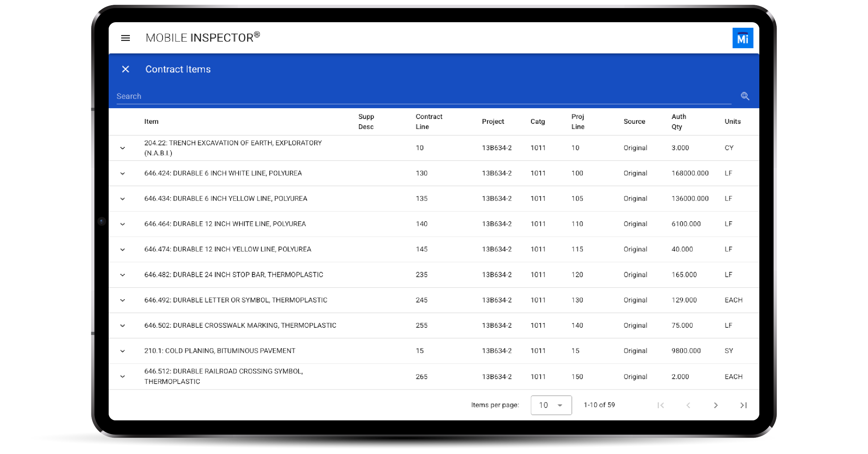Viewport: 868px width, 454px height.
Task: Sort by the Contract Line column header
Action: pyautogui.click(x=429, y=122)
